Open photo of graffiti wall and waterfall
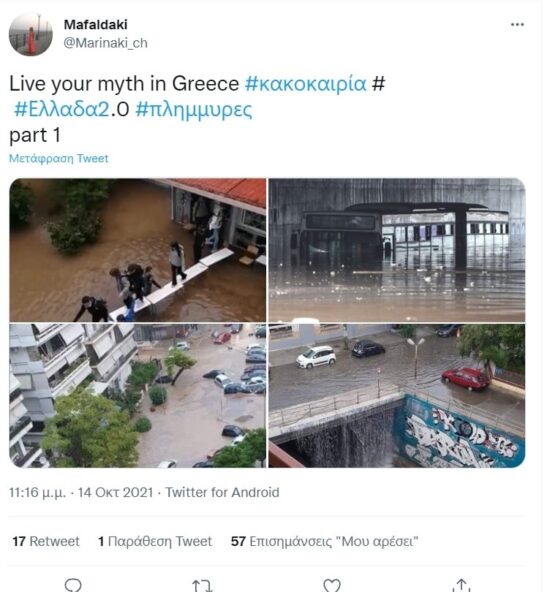Screen dimensions: 550x592 click(397, 396)
